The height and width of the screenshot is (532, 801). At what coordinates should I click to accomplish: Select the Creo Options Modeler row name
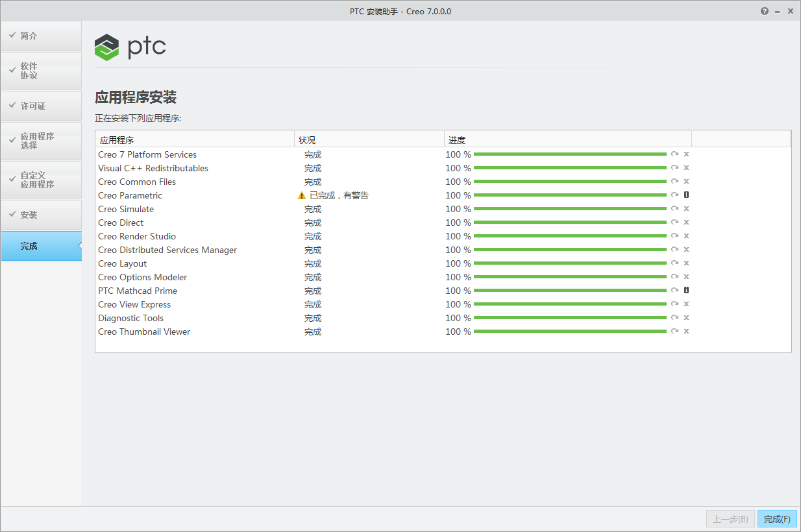point(143,277)
